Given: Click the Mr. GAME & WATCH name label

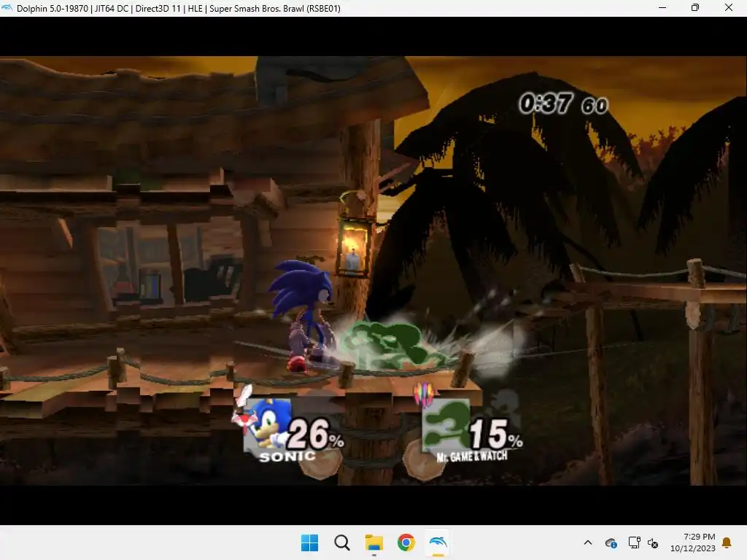Looking at the screenshot, I should pyautogui.click(x=472, y=456).
